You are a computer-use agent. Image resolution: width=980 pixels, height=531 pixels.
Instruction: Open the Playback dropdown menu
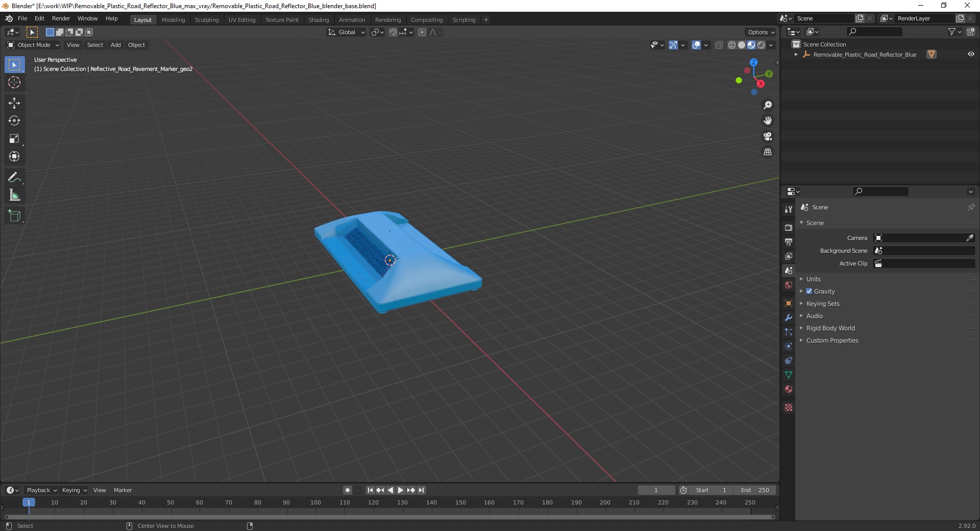click(x=41, y=490)
